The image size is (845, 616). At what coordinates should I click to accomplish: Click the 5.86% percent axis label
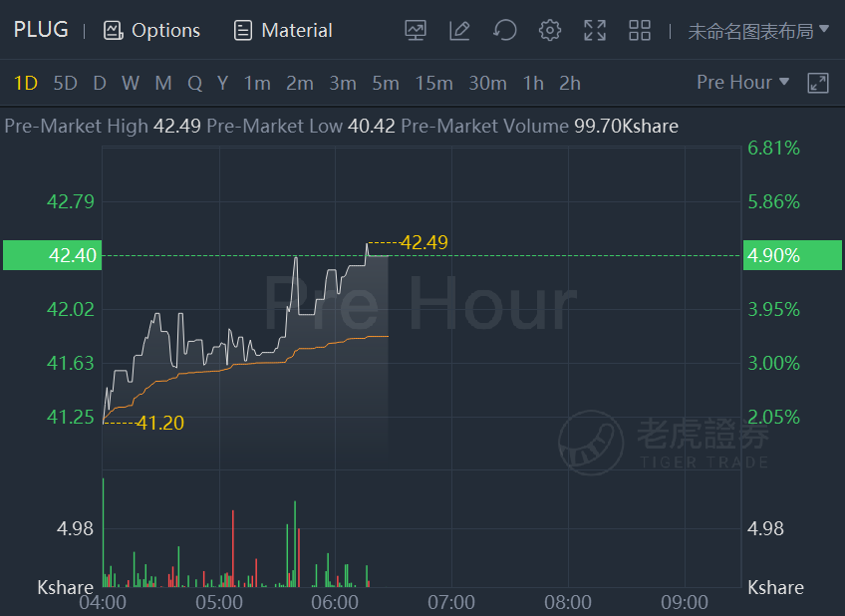(774, 202)
